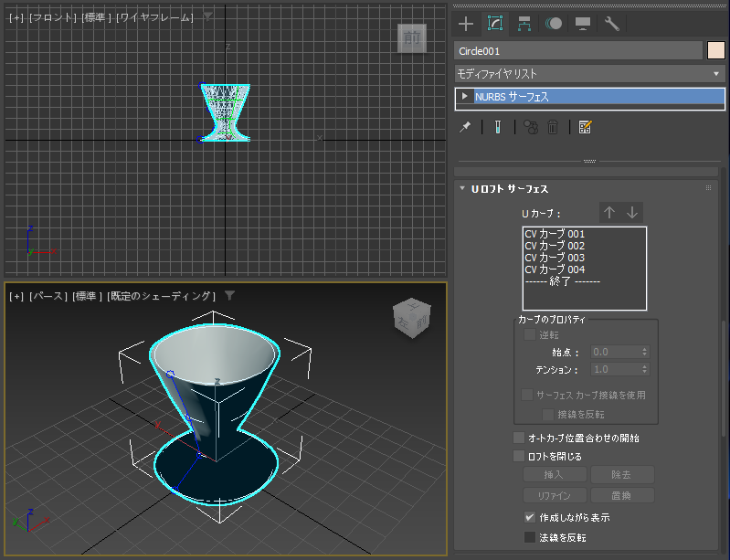Move U curve up with arrow
The width and height of the screenshot is (730, 560).
(x=609, y=213)
